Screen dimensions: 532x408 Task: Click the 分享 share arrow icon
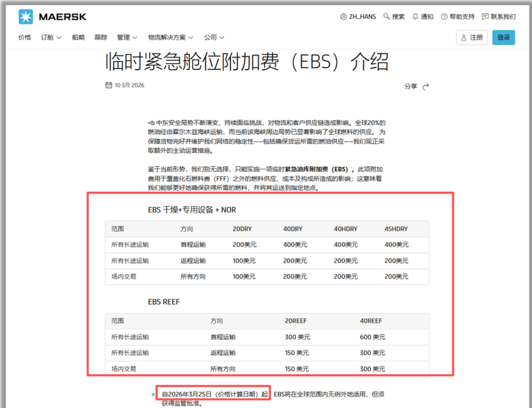tap(425, 87)
